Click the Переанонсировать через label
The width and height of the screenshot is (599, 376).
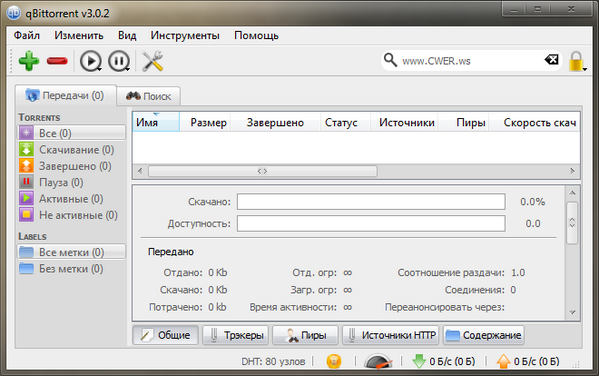[x=445, y=307]
